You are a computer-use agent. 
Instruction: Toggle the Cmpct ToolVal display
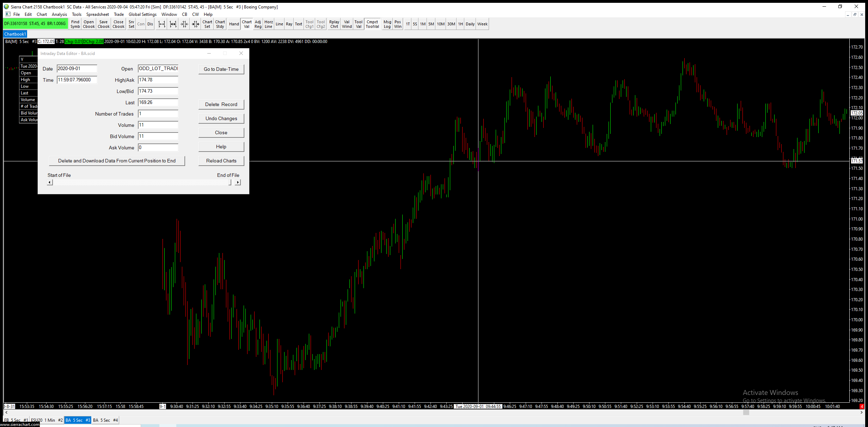pyautogui.click(x=372, y=24)
